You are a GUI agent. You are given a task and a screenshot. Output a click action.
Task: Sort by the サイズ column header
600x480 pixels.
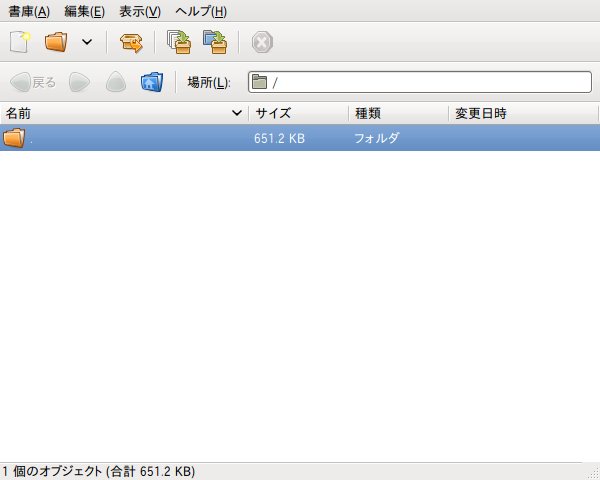tap(298, 113)
